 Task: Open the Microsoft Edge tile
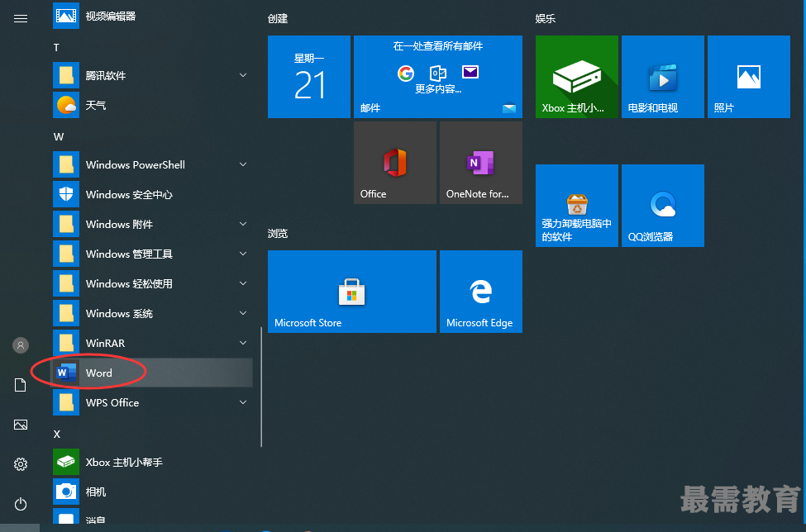(481, 292)
